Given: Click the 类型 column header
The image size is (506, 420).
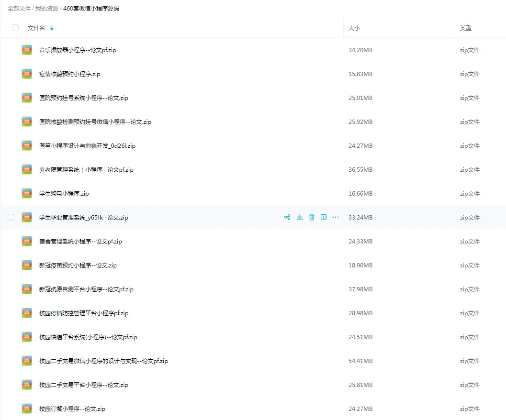Looking at the screenshot, I should (x=465, y=28).
